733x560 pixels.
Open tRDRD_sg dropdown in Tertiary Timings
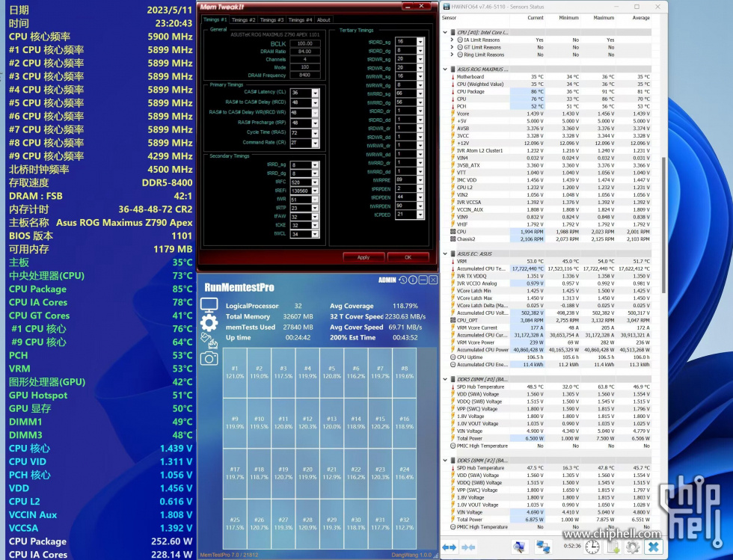[420, 42]
